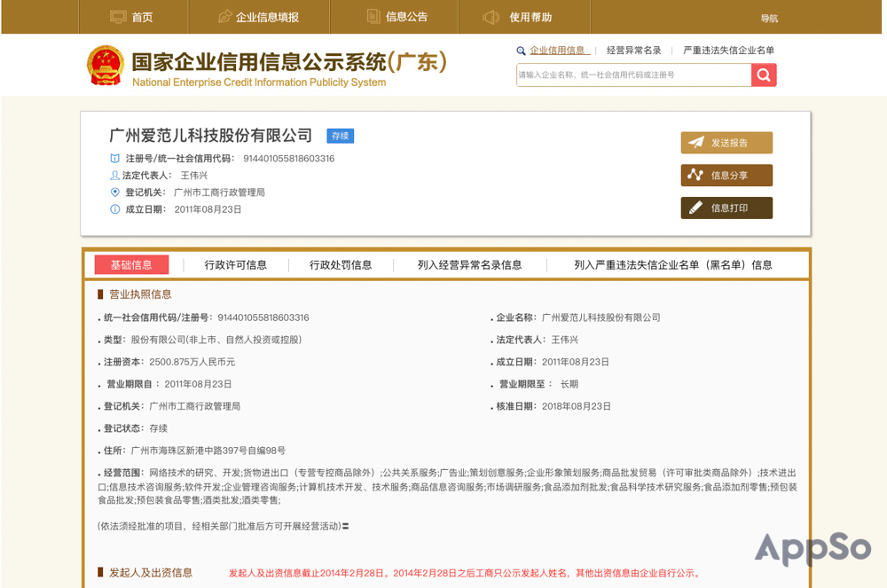Screen dimensions: 887x588
Task: Click the share icon on 信息分享 button
Action: coord(697,175)
